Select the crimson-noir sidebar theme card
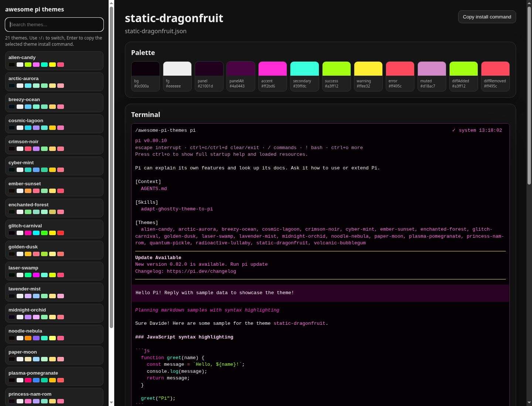This screenshot has width=532, height=406. point(54,145)
